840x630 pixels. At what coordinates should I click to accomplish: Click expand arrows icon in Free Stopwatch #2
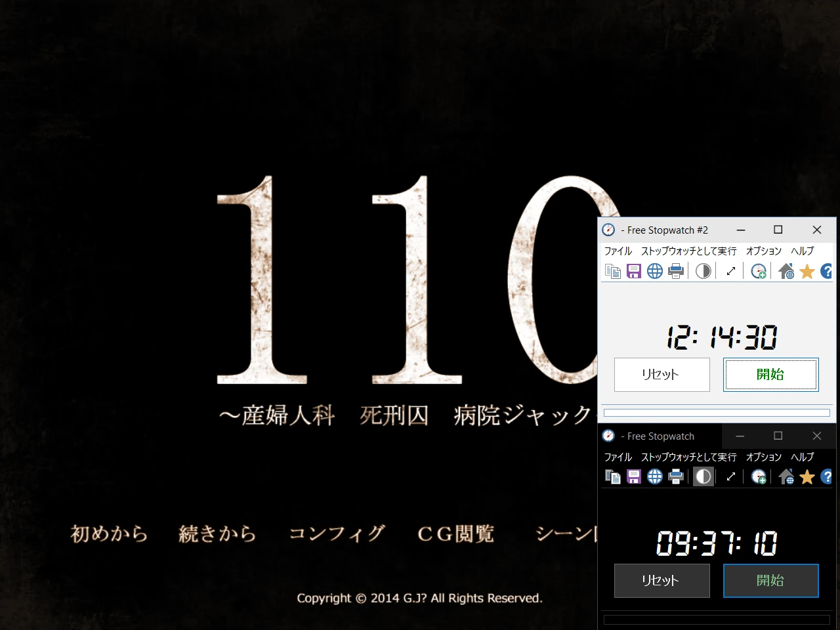point(731,271)
